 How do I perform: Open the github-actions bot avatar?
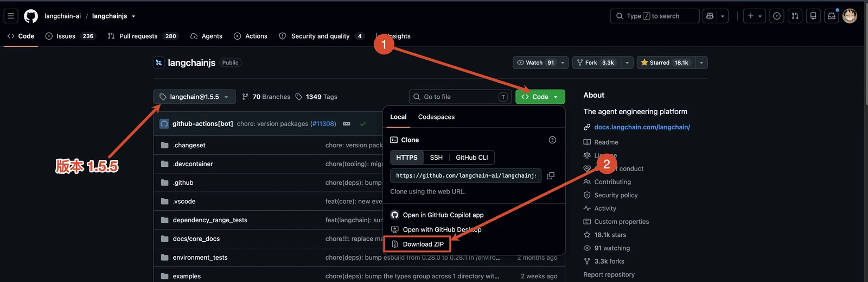164,124
